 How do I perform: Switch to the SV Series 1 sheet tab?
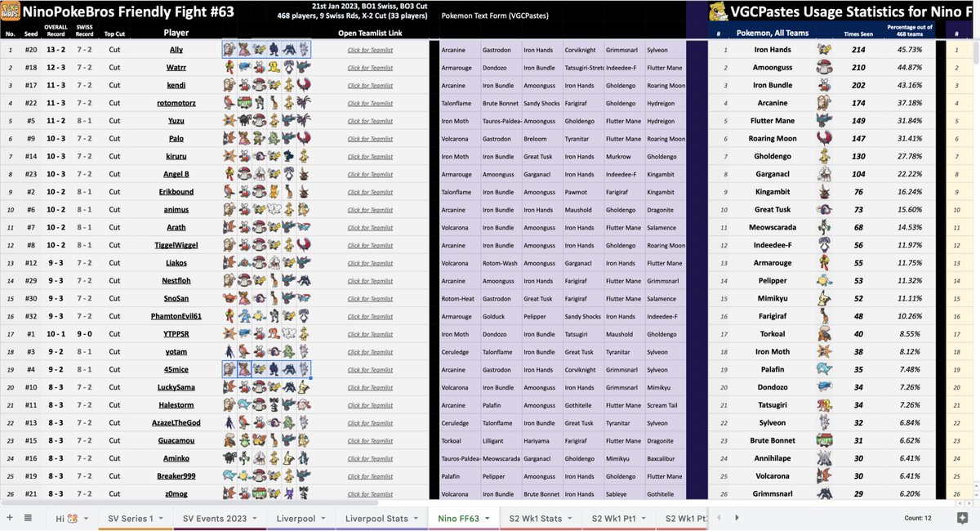[x=136, y=518]
